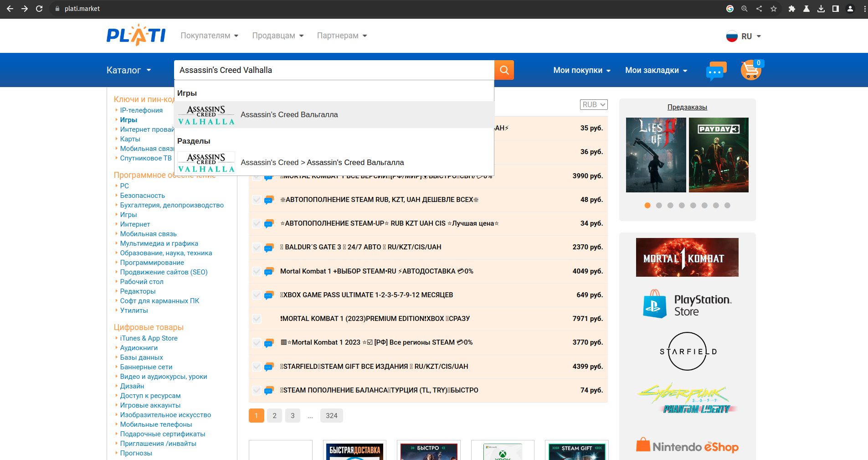Open Бухгалтерия, делопроизводство category
The width and height of the screenshot is (868, 460).
[172, 205]
